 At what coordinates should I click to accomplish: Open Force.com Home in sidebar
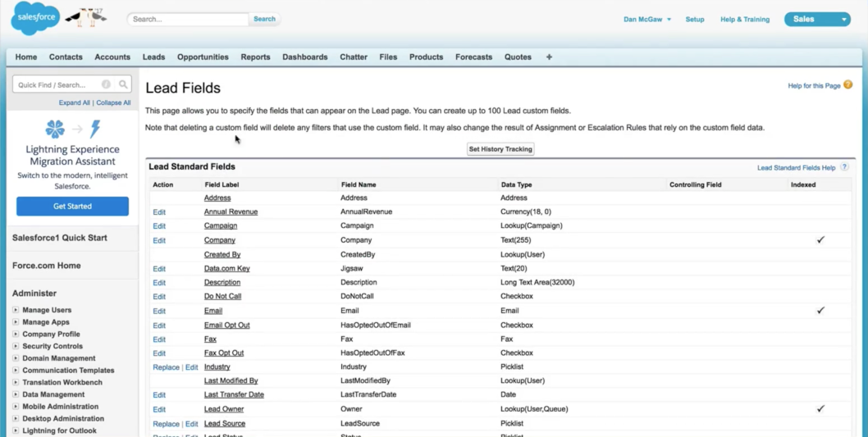(47, 266)
